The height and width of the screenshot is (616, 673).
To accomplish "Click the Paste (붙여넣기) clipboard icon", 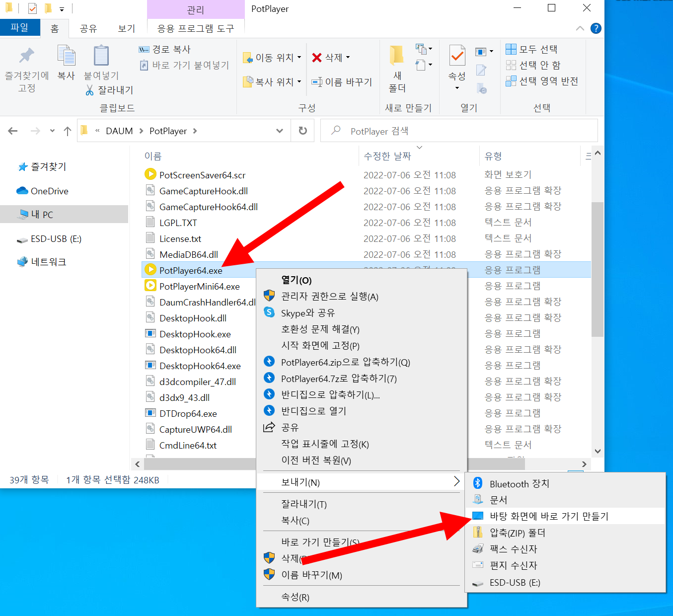I will click(x=101, y=55).
